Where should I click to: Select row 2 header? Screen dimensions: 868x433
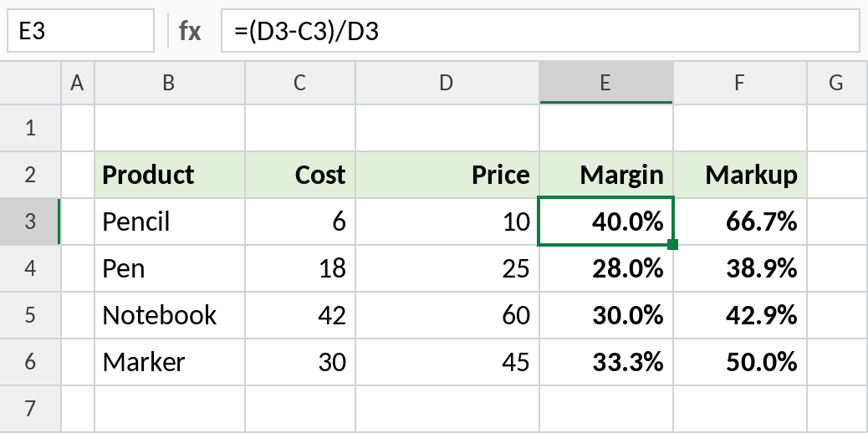[x=30, y=175]
